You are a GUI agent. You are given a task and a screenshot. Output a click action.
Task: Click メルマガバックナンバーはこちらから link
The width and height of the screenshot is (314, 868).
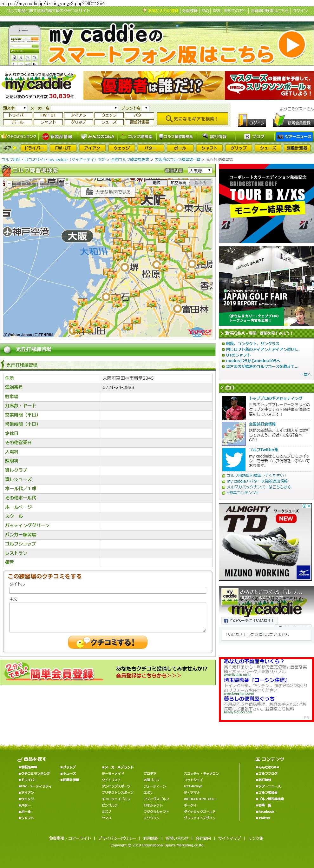258,487
